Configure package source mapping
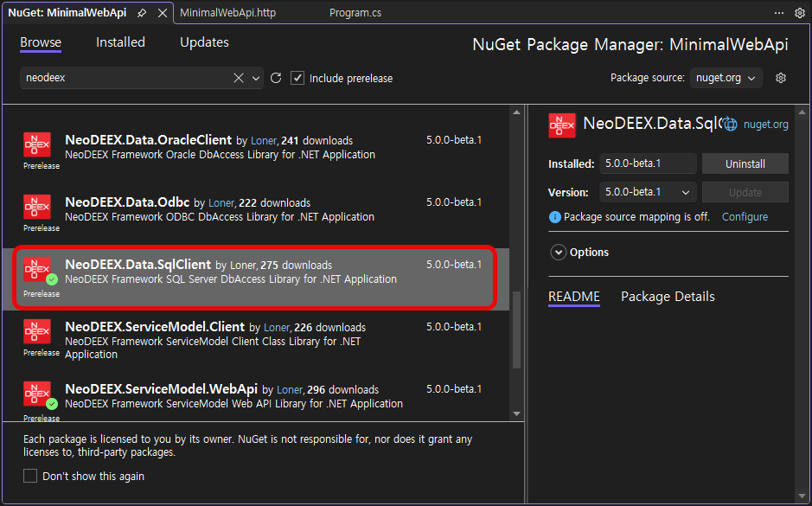 pyautogui.click(x=745, y=217)
